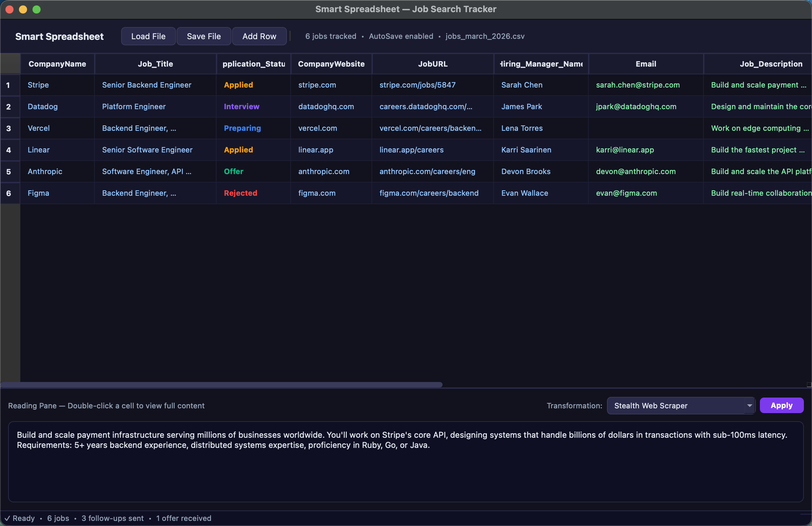The image size is (812, 526).
Task: Select the Email column header
Action: (646, 64)
